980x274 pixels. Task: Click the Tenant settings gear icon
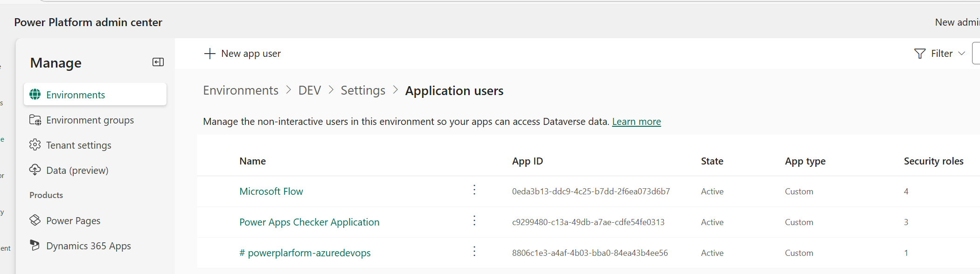(x=35, y=145)
